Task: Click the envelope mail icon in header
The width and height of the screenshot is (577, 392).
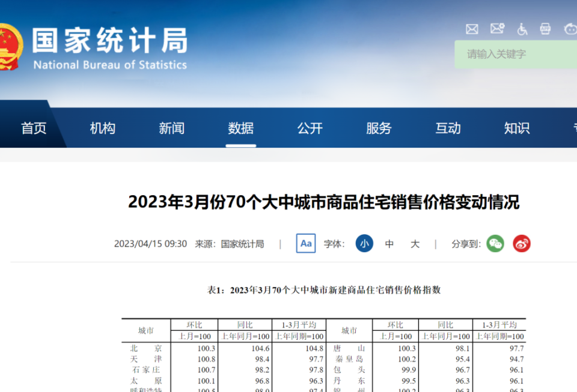Action: click(x=472, y=29)
